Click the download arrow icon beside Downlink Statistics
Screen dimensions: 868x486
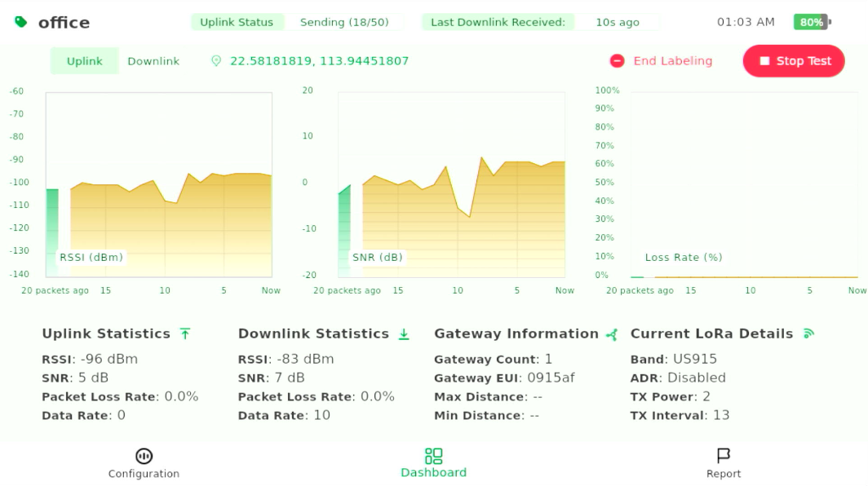coord(404,334)
